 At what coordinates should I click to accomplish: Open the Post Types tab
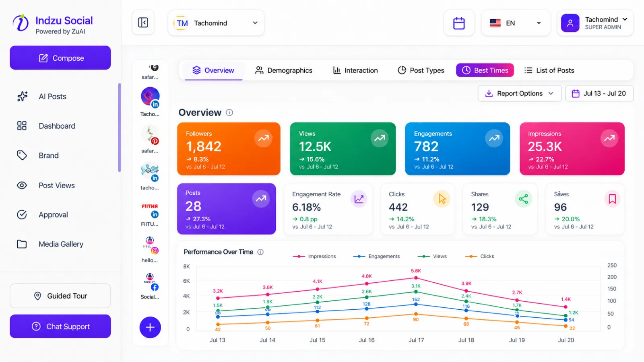(421, 70)
